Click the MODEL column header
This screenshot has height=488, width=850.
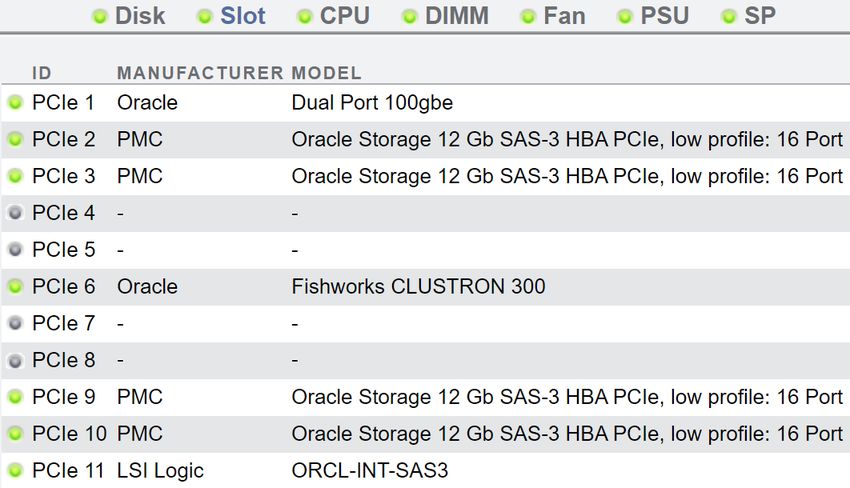click(326, 73)
